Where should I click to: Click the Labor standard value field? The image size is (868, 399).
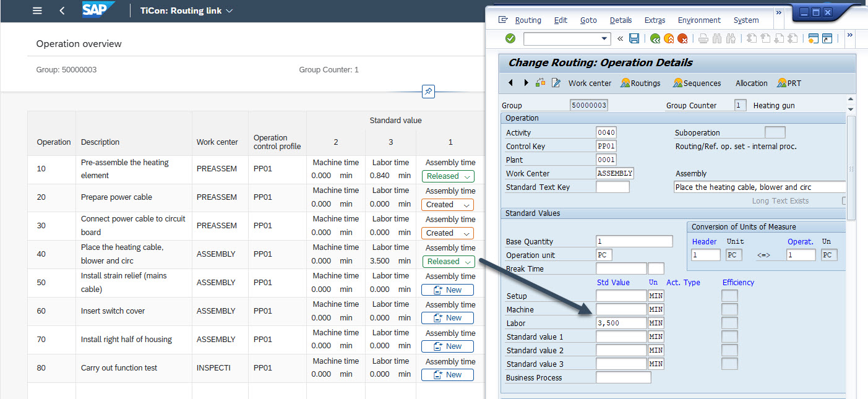(621, 323)
